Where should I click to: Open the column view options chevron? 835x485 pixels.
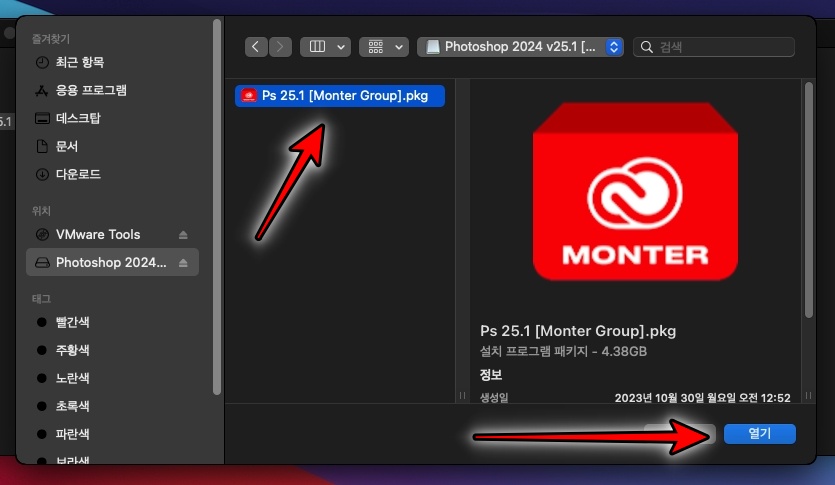tap(341, 47)
